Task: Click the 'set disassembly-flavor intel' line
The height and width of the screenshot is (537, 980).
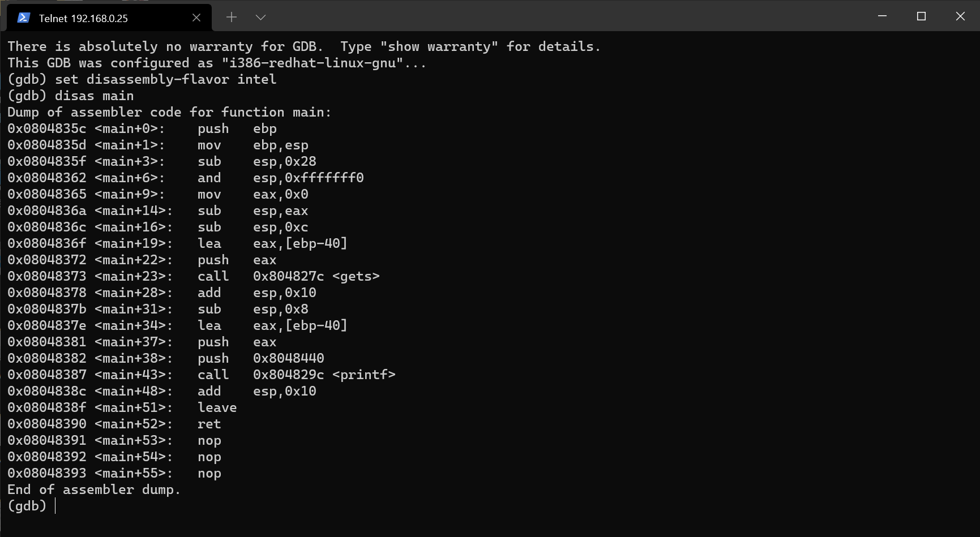Action: pos(142,79)
